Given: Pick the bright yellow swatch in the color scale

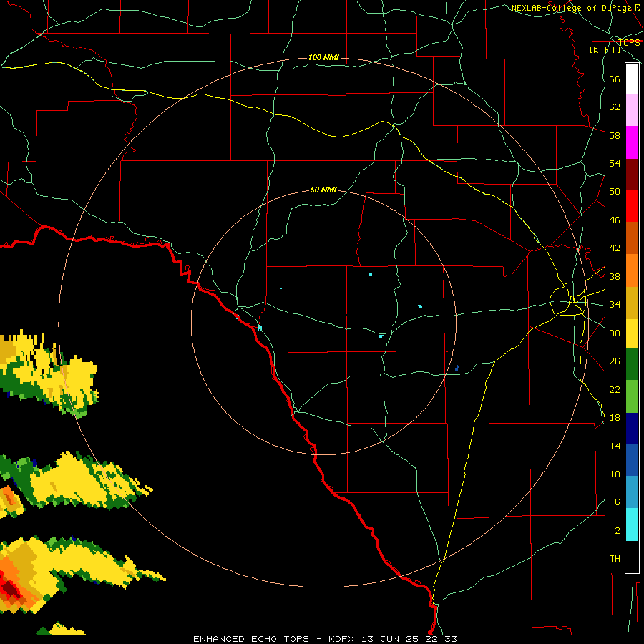Looking at the screenshot, I should [x=632, y=333].
